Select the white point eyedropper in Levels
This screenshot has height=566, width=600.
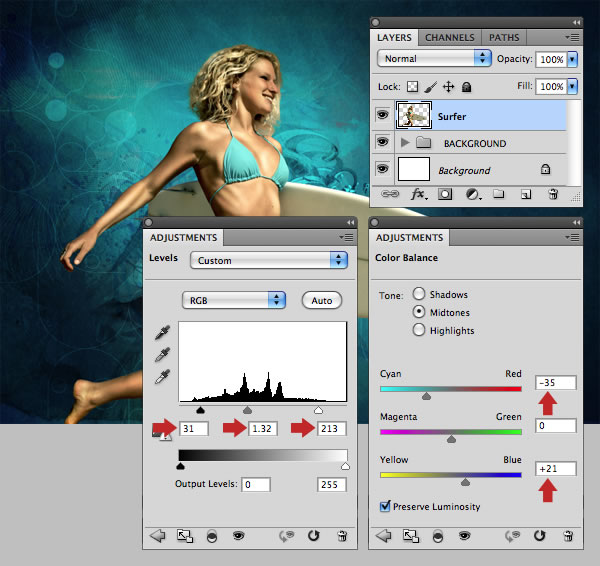(x=162, y=377)
